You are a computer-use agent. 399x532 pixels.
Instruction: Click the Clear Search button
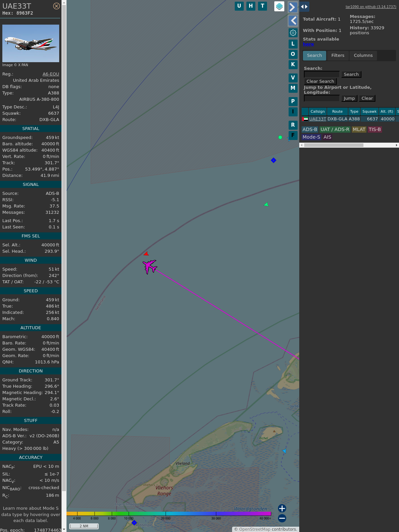click(320, 81)
